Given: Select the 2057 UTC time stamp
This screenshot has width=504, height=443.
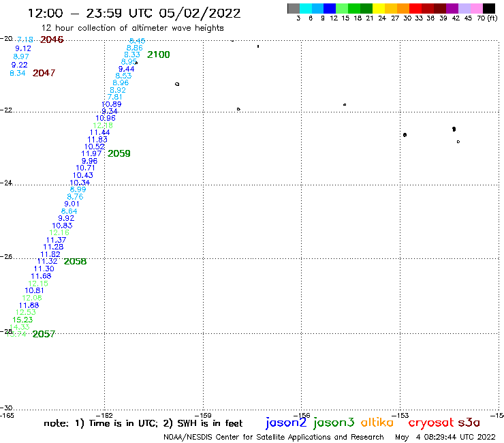Looking at the screenshot, I should pyautogui.click(x=44, y=334).
